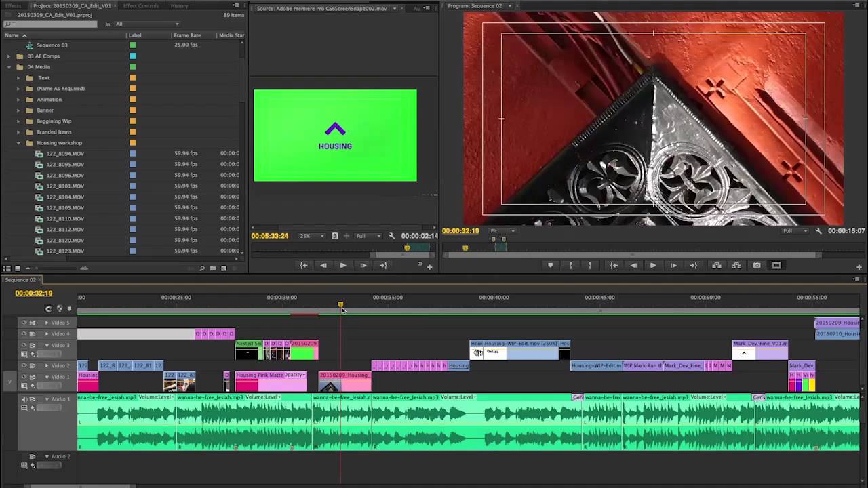Select Sequence 02 timeline tab

tap(20, 280)
